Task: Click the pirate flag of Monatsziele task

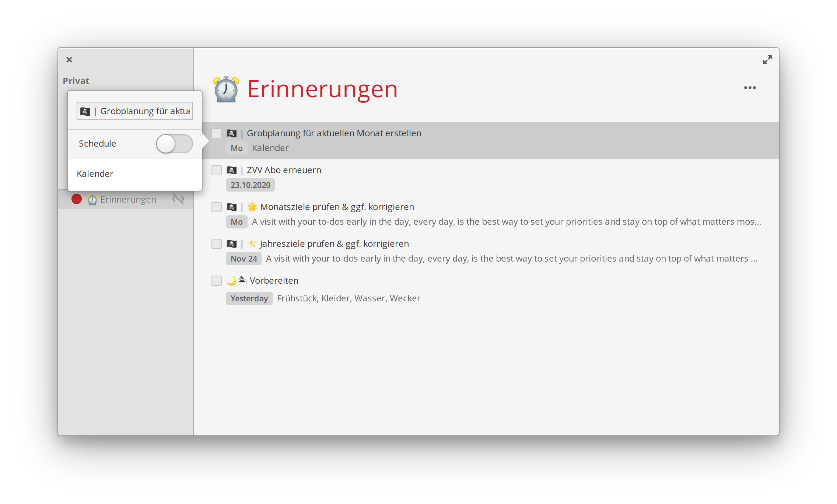Action: [x=232, y=207]
